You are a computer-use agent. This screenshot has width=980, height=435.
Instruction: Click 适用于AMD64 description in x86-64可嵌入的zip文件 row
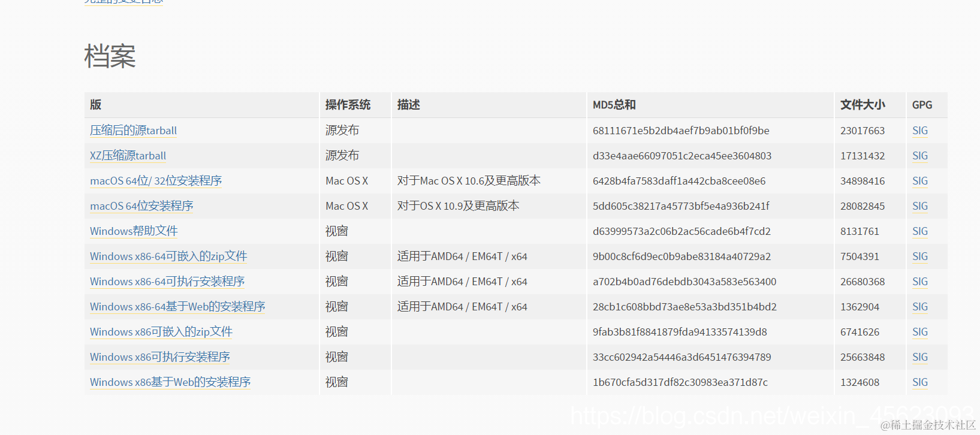(x=462, y=256)
